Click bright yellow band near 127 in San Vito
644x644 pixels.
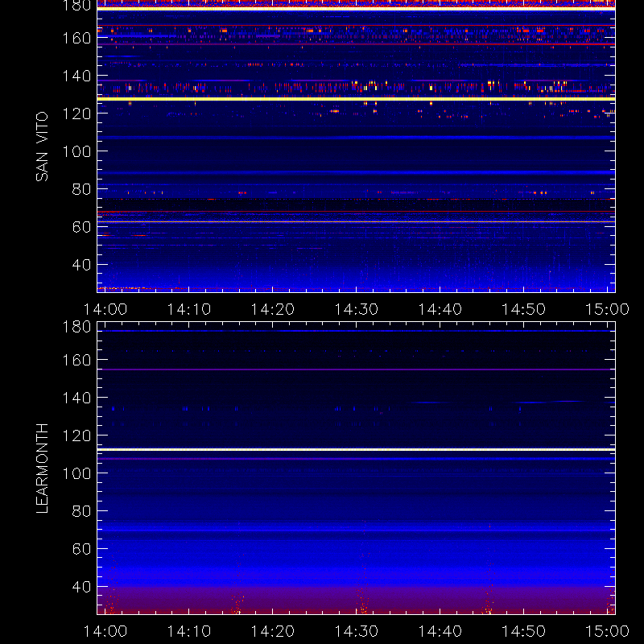356,99
